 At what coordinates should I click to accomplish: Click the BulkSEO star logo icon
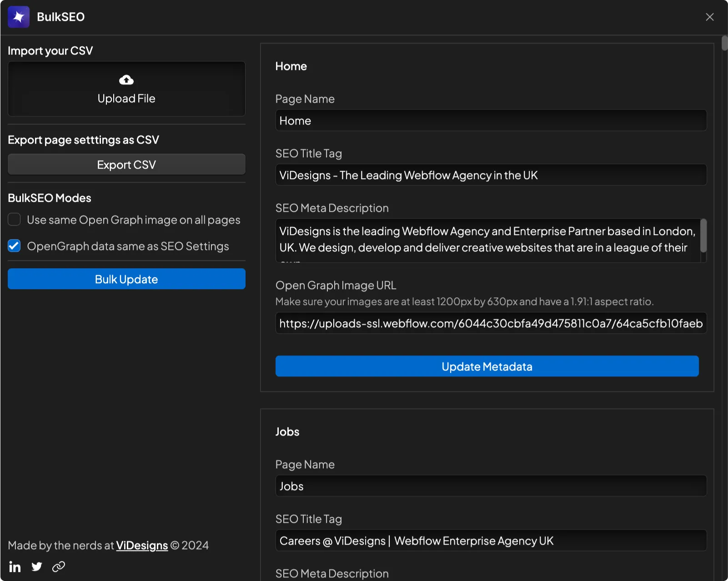click(19, 17)
